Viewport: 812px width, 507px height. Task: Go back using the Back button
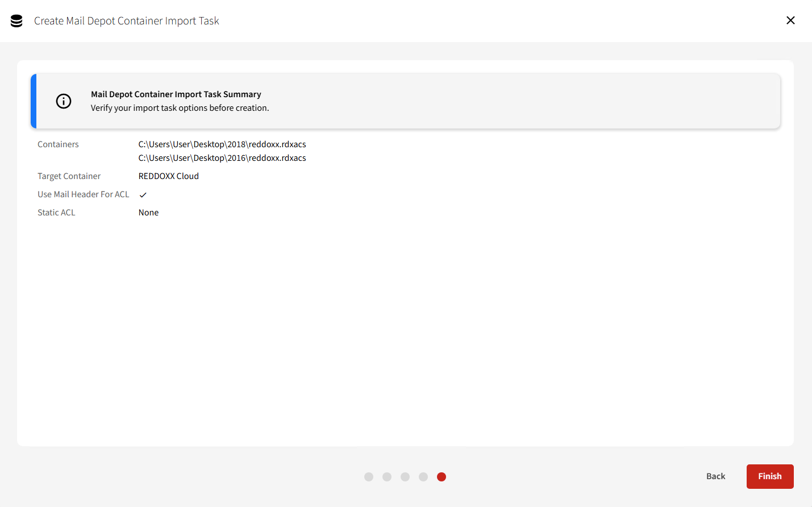point(716,476)
